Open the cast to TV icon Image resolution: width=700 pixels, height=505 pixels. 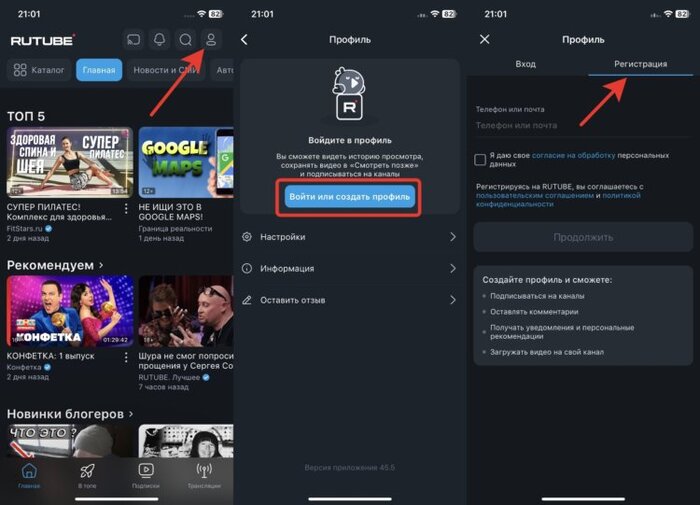point(133,40)
